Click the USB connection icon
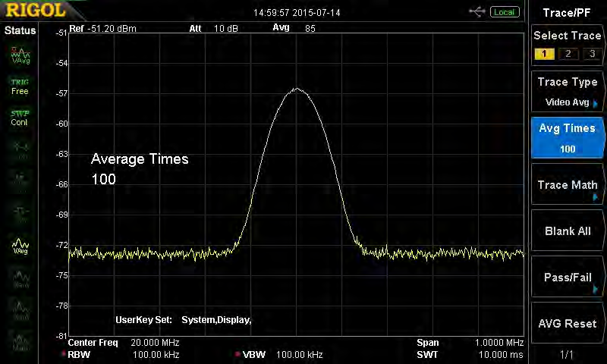Image resolution: width=607 pixels, height=364 pixels. pyautogui.click(x=477, y=12)
